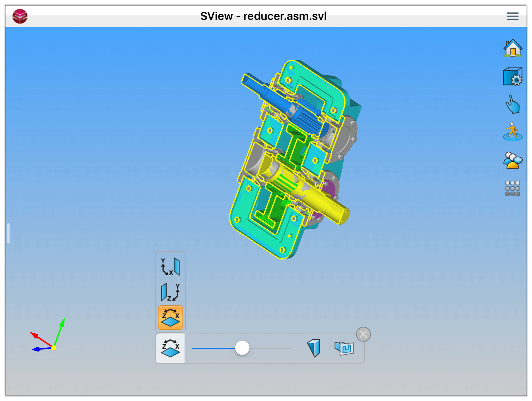The image size is (532, 401).
Task: Open the model settings cube icon
Action: coord(513,76)
